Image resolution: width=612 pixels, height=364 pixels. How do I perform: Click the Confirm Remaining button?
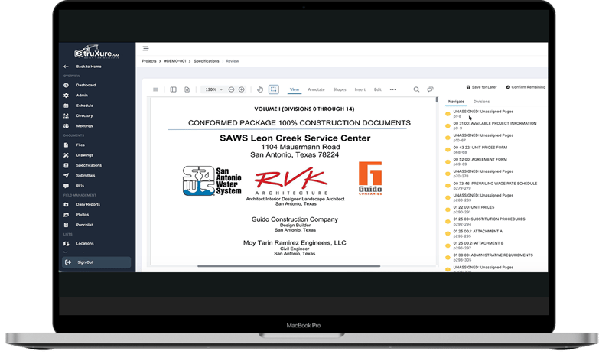(526, 87)
